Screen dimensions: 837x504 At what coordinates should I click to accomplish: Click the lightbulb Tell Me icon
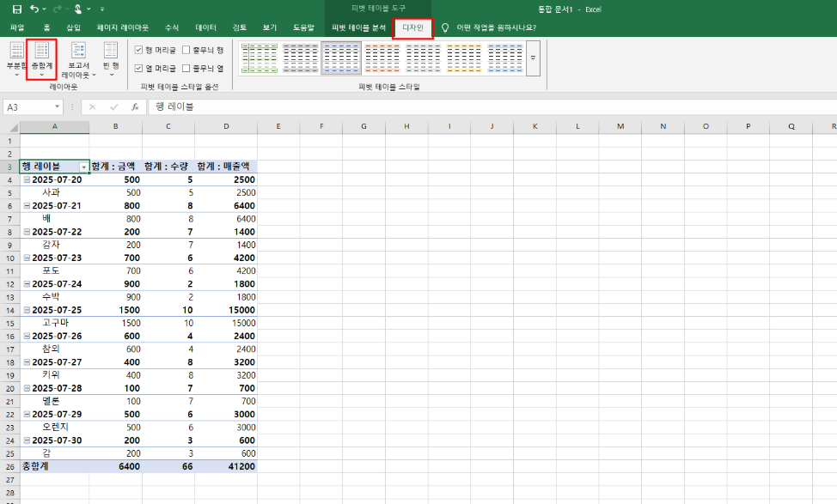[x=444, y=27]
